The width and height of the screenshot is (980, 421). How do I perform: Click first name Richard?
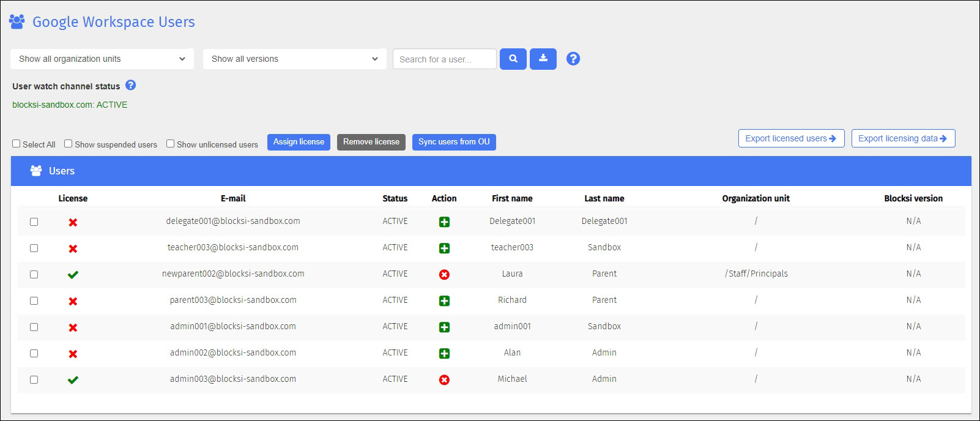click(x=512, y=300)
